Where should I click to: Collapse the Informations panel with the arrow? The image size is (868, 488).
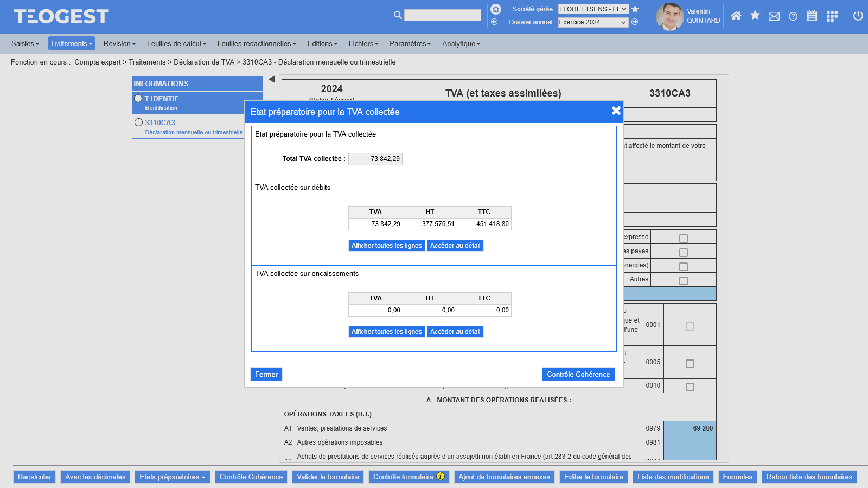pyautogui.click(x=272, y=79)
